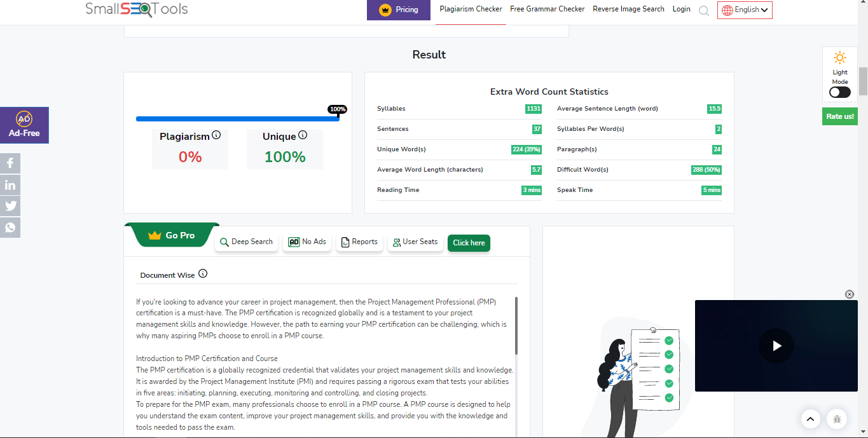Click the No Ads feature button

(x=307, y=242)
